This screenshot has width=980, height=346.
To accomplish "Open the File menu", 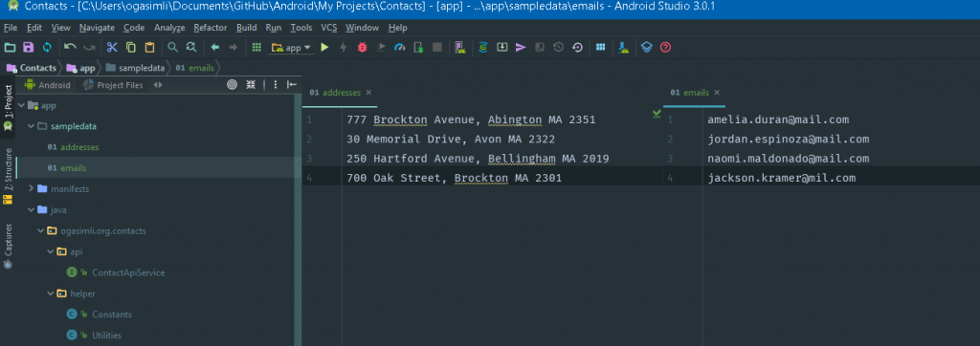I will [11, 28].
